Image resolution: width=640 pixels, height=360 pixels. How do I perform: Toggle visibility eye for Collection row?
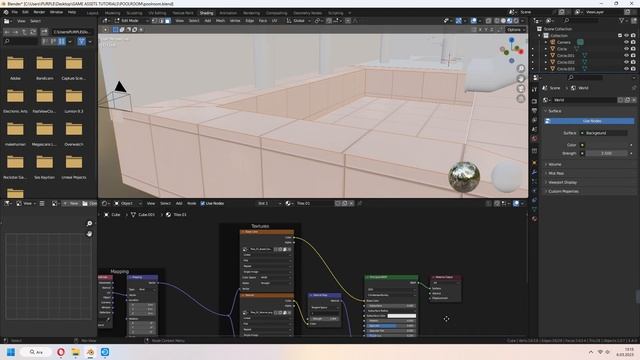point(626,36)
